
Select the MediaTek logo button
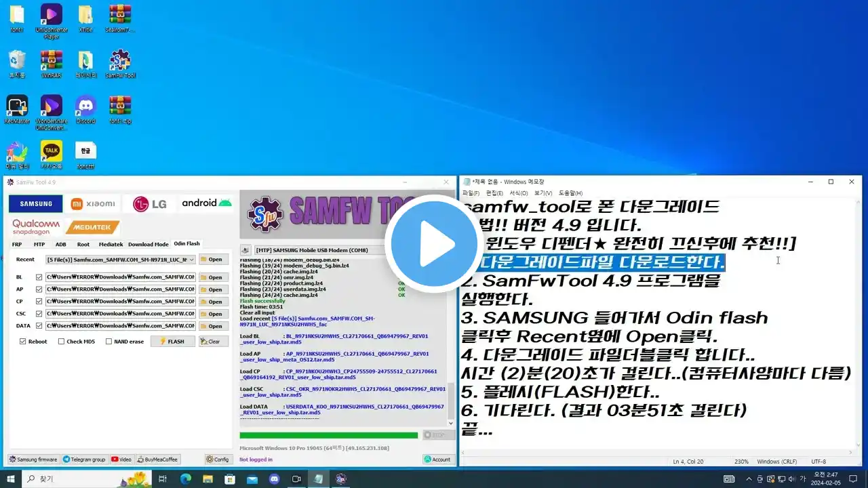pyautogui.click(x=93, y=227)
